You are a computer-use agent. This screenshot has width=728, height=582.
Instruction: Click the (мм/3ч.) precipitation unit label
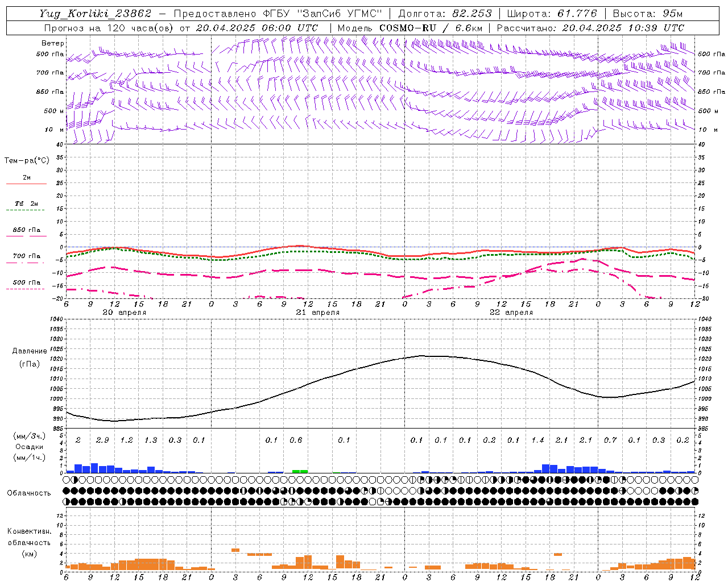[x=29, y=436]
